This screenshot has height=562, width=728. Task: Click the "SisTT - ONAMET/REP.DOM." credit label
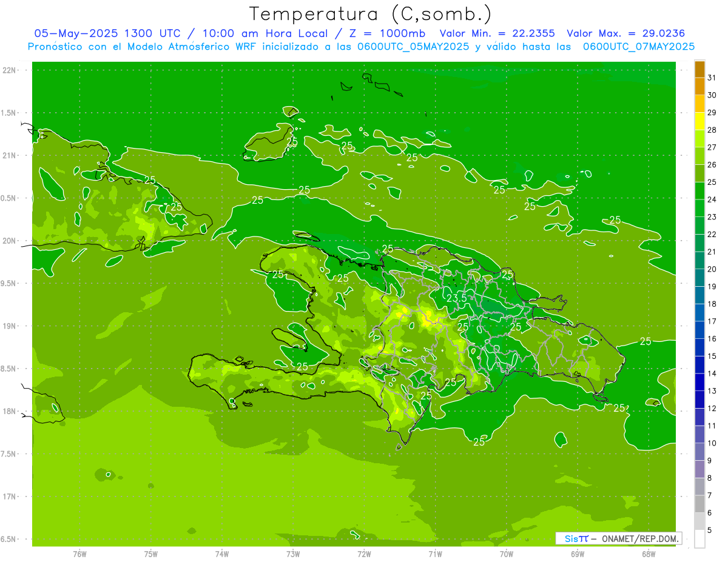[x=619, y=538]
